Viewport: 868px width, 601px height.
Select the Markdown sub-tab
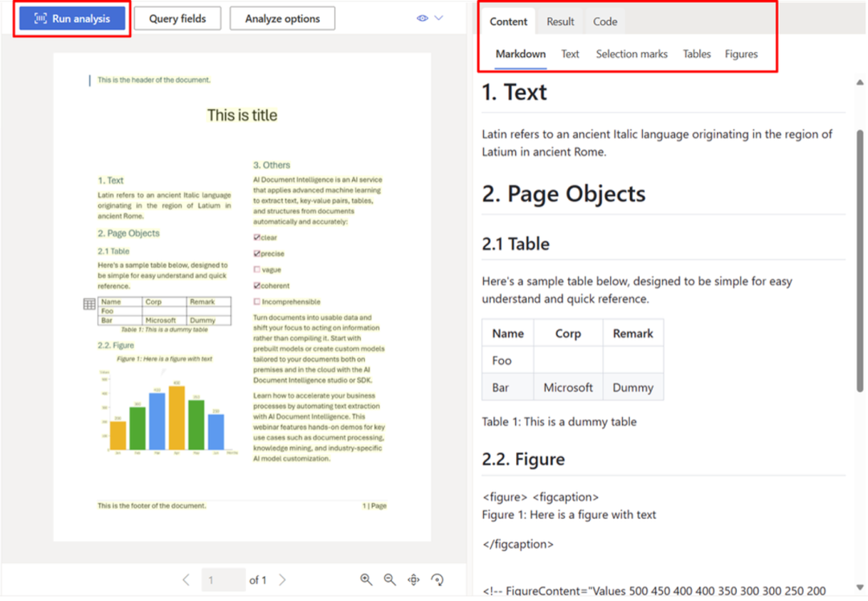520,54
